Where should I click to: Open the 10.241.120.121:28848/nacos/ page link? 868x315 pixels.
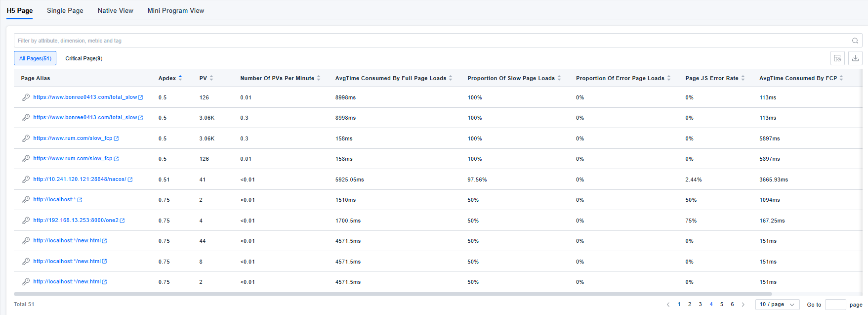click(x=79, y=180)
